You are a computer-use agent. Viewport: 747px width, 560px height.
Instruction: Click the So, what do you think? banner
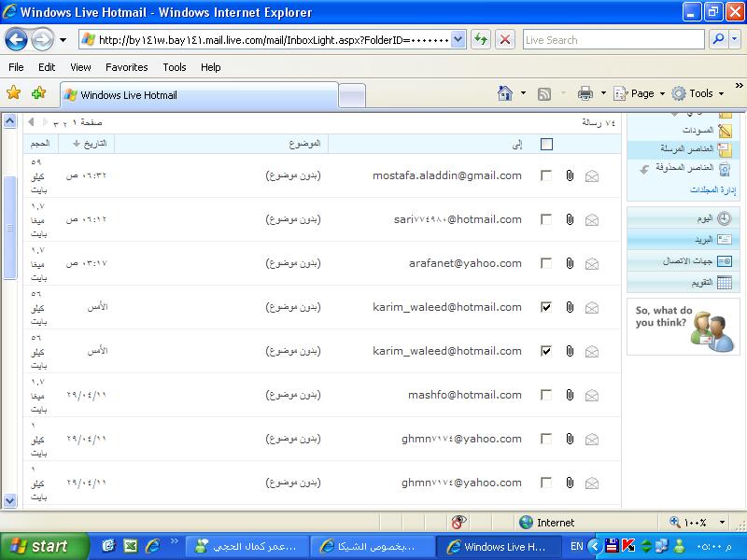coord(684,326)
